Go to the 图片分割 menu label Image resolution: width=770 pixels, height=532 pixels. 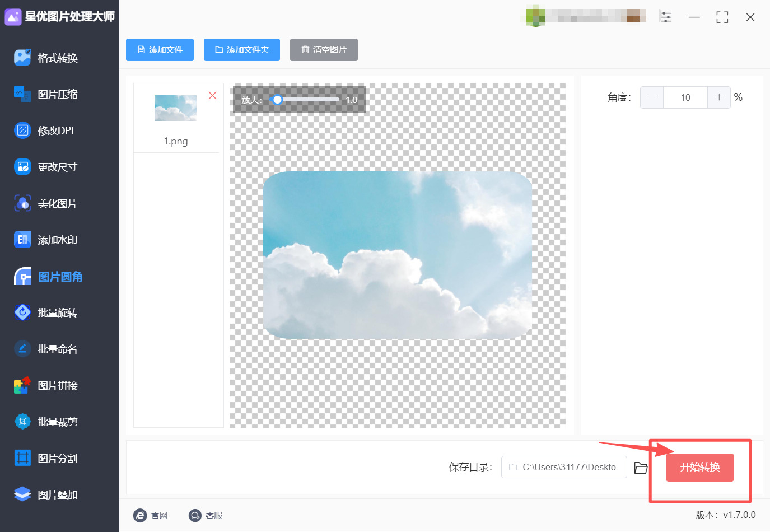(58, 458)
